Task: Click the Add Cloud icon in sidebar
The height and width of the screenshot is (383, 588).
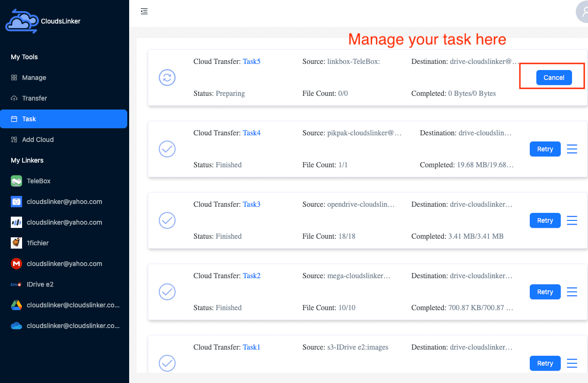Action: 14,140
